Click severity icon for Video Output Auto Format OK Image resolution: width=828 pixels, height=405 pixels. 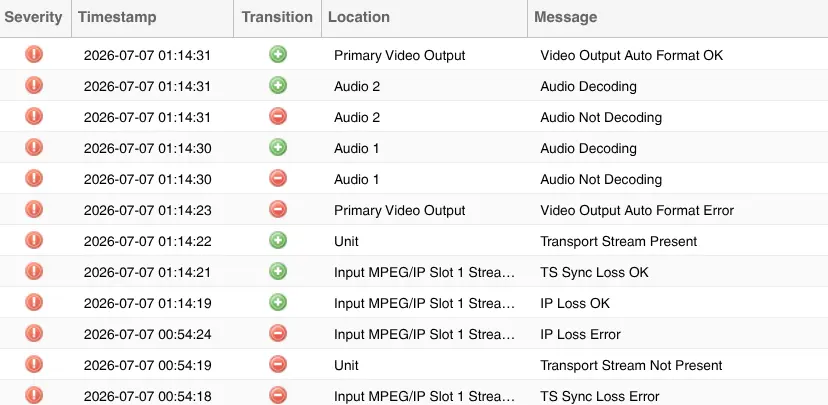click(34, 54)
